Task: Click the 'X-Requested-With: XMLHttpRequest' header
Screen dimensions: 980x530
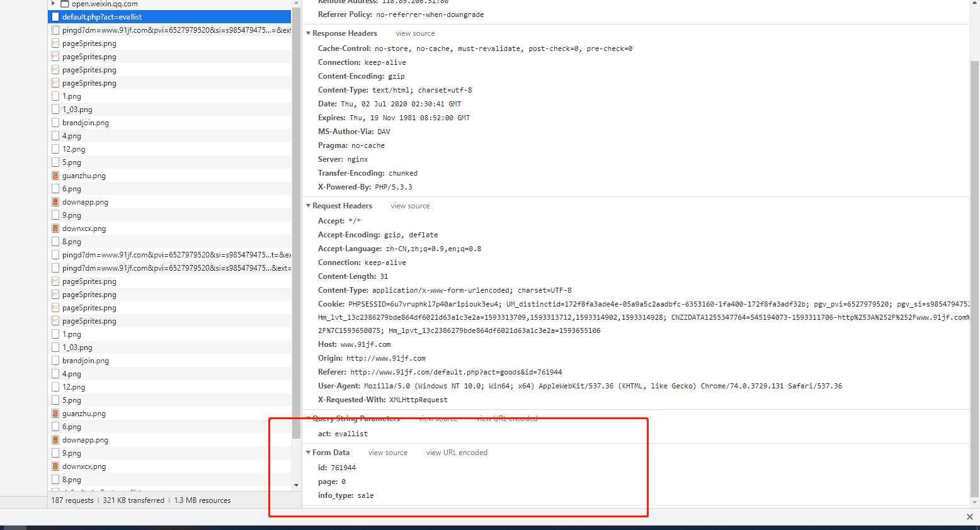Action: (x=382, y=400)
